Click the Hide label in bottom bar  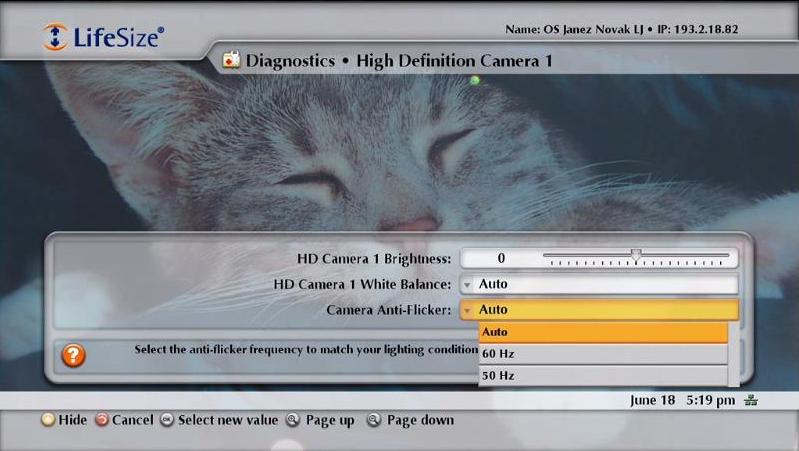tap(72, 420)
